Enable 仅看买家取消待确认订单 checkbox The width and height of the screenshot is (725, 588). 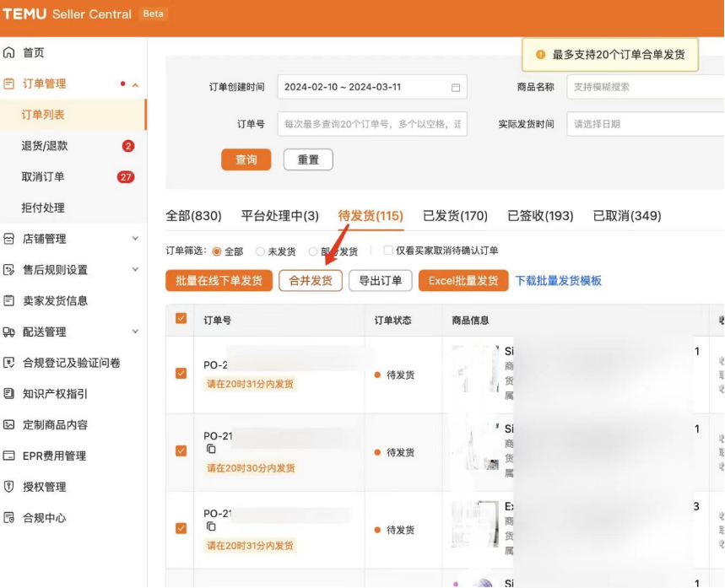(387, 250)
